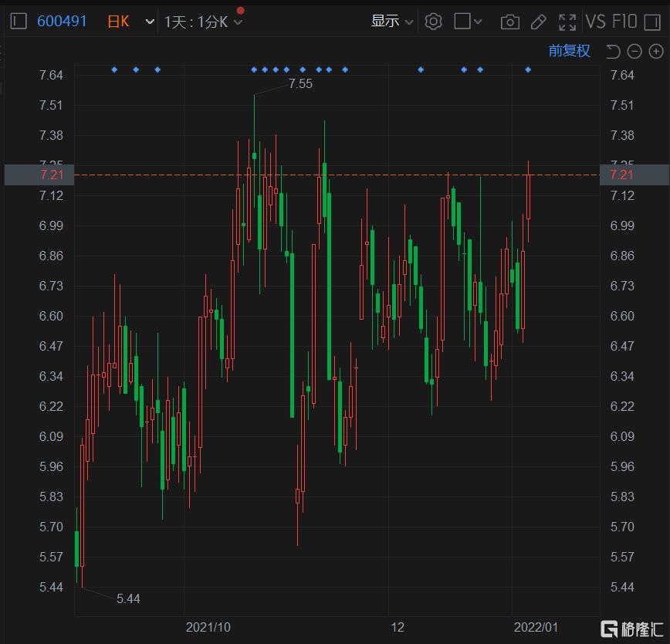670x644 pixels.
Task: Open the 1天:1分K interval dropdown
Action: [x=204, y=22]
